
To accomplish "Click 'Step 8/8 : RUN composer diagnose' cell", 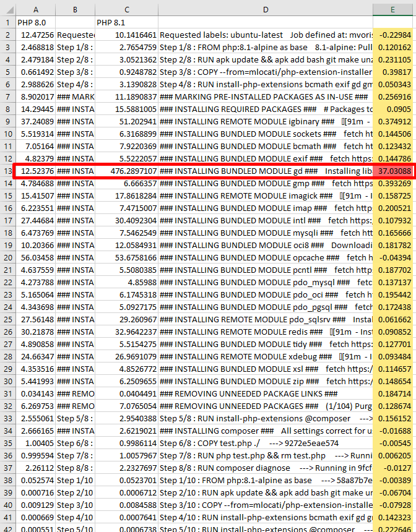I will click(x=266, y=468).
